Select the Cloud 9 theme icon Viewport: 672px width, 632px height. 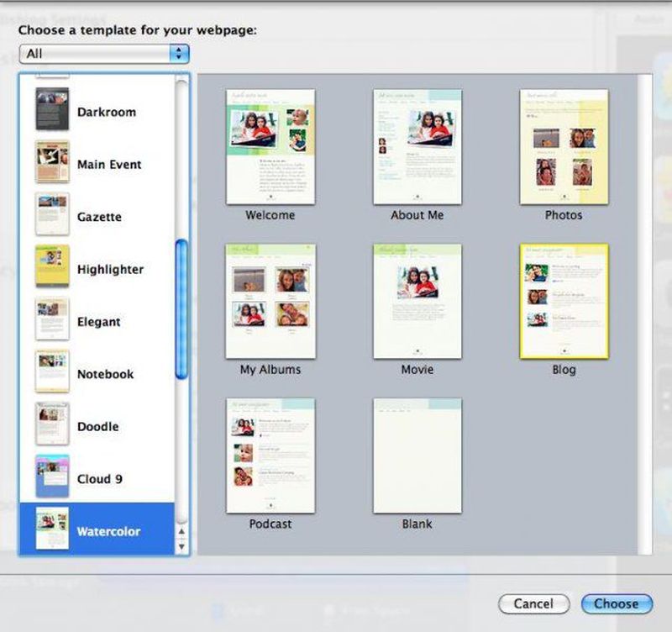(x=52, y=477)
